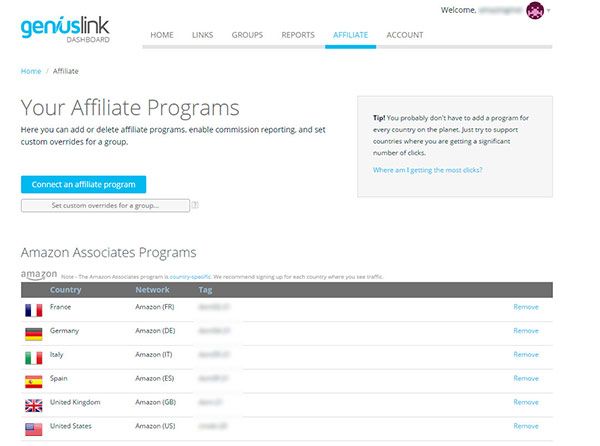Open the user avatar icon
Screen dimensions: 600x446
tap(535, 10)
